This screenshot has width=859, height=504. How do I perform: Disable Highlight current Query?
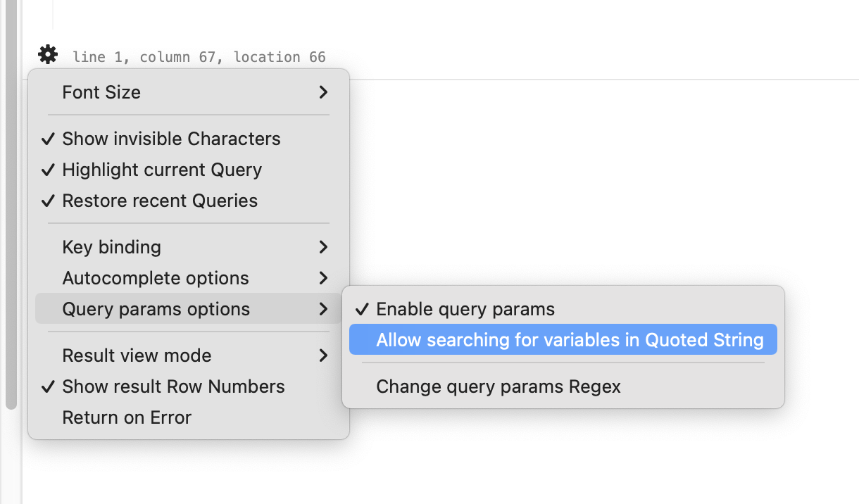tap(162, 170)
